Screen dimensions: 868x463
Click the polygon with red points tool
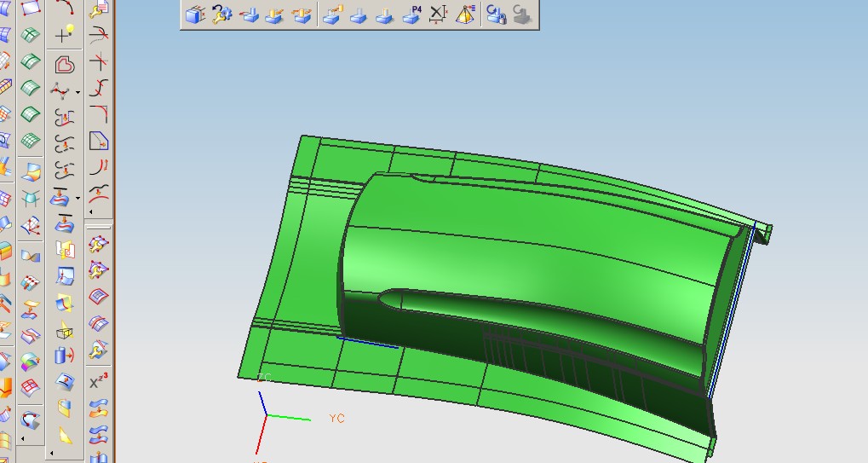(60, 91)
